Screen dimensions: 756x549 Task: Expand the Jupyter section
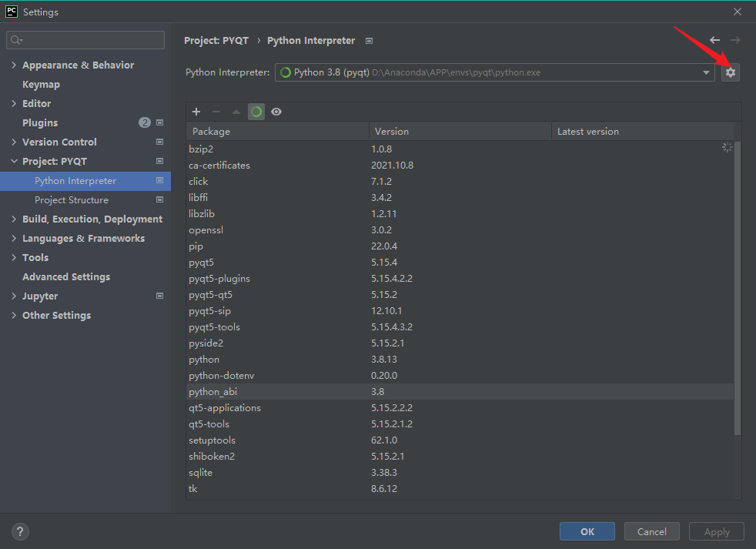coord(14,296)
